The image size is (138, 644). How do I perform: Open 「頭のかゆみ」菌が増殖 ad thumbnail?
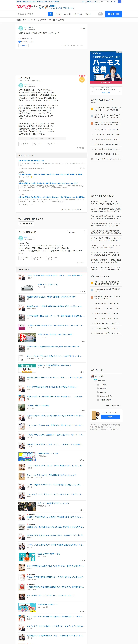tap(27, 337)
